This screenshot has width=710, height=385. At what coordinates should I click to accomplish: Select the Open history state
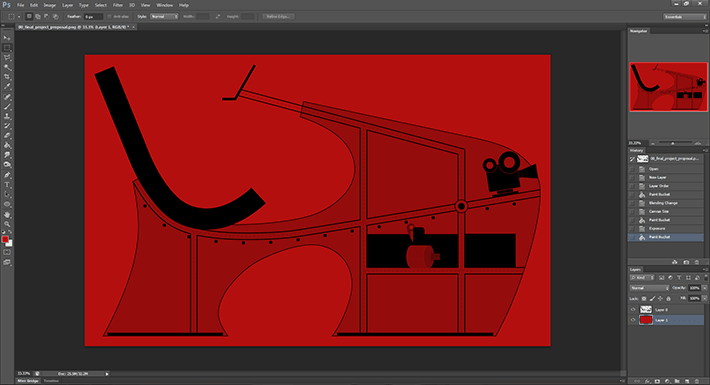coord(666,169)
